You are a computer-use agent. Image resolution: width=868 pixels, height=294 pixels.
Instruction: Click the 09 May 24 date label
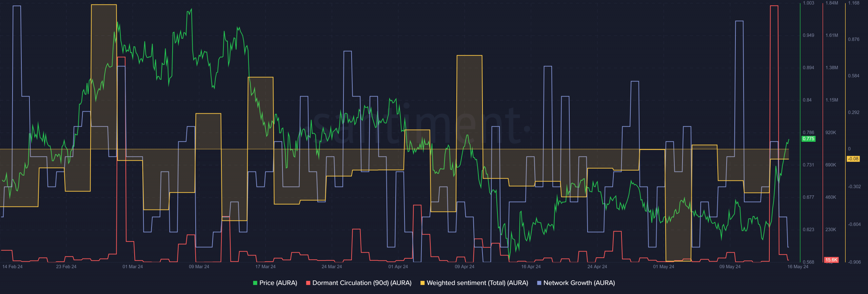[730, 267]
